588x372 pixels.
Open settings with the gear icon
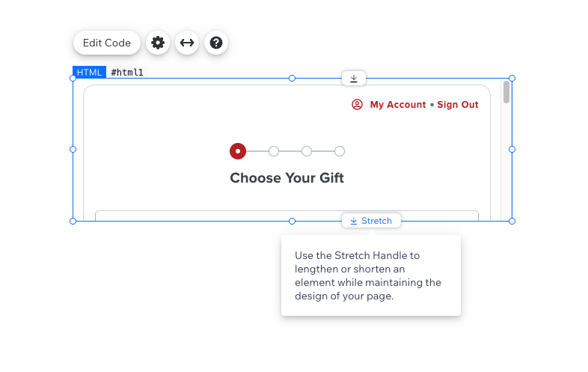pos(158,43)
